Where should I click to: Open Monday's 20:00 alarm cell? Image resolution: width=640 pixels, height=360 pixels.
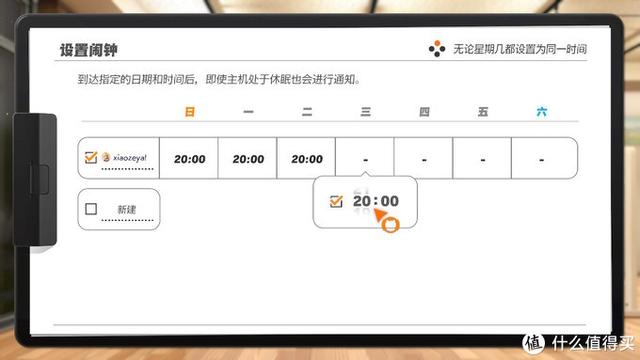tap(248, 158)
